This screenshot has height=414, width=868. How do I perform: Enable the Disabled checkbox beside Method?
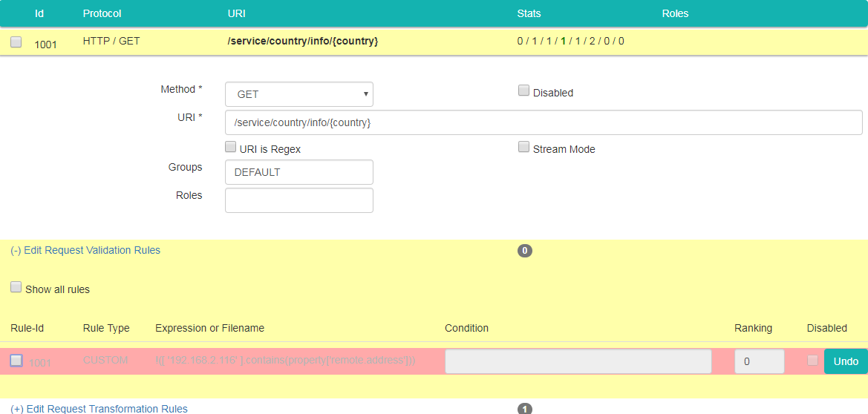[523, 91]
